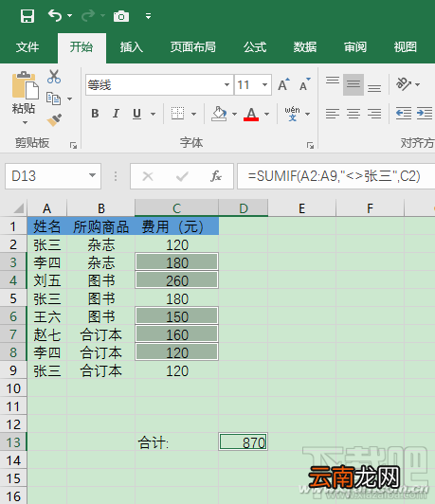The image size is (435, 504).
Task: Switch to the 数据 ribbon tab
Action: (305, 47)
